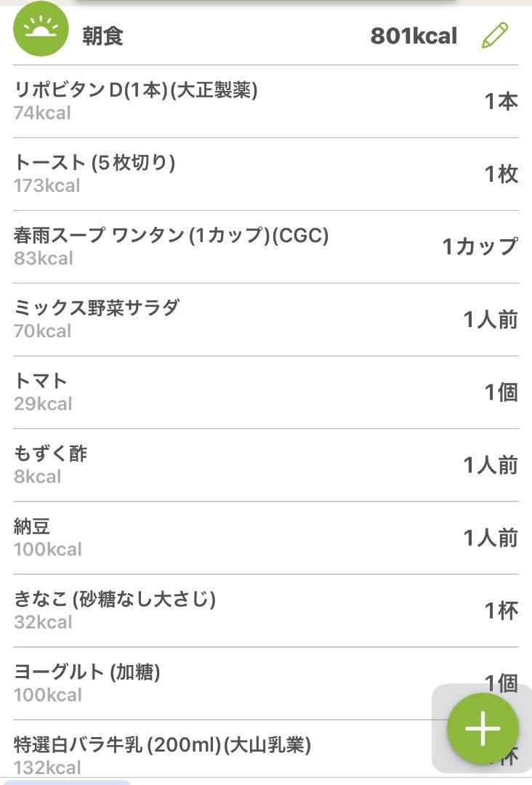This screenshot has width=532, height=785.
Task: Open ミックス野菜サラダ entry
Action: click(266, 319)
